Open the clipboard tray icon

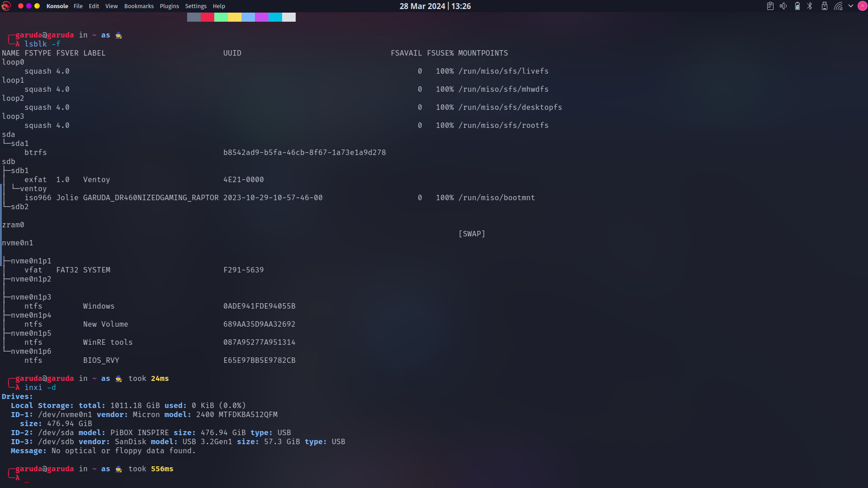770,6
